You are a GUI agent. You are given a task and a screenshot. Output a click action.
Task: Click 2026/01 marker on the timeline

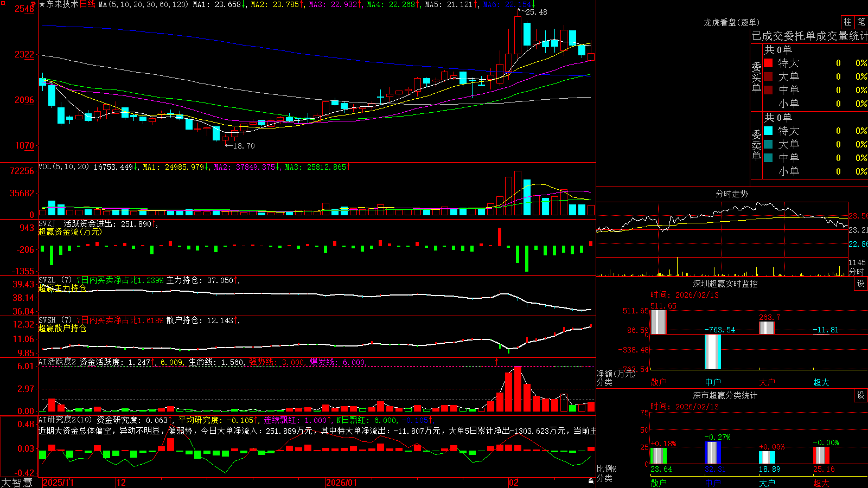[x=342, y=483]
